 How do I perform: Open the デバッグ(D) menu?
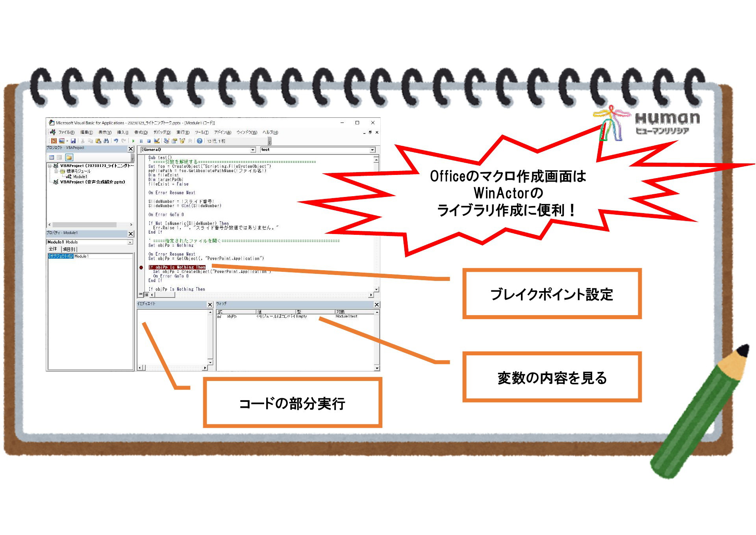click(x=162, y=132)
